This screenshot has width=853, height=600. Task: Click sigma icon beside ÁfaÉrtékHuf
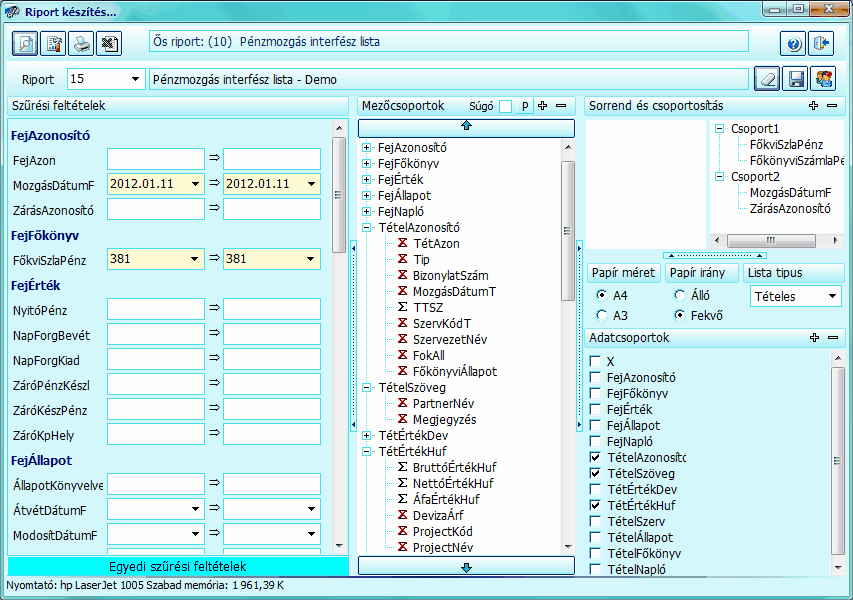tap(403, 499)
